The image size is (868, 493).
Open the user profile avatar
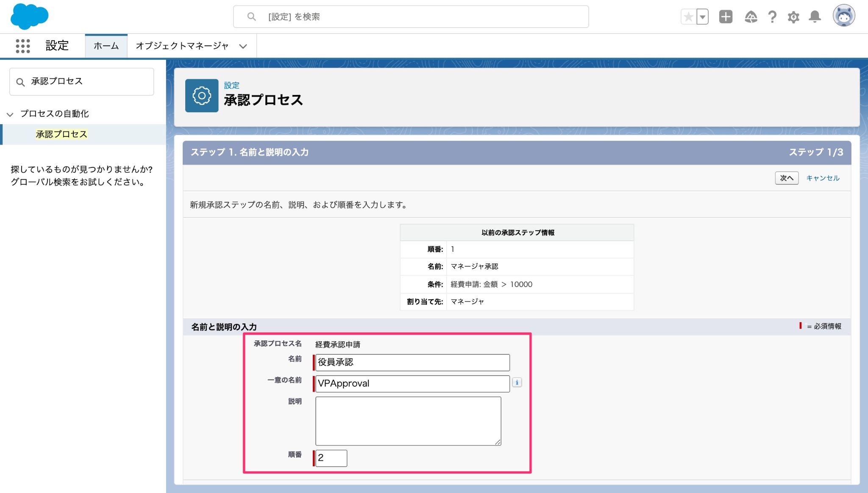tap(843, 16)
